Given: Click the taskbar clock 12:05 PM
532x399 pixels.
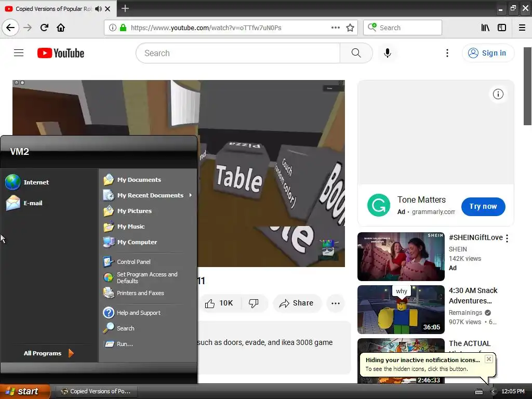Looking at the screenshot, I should 513,392.
